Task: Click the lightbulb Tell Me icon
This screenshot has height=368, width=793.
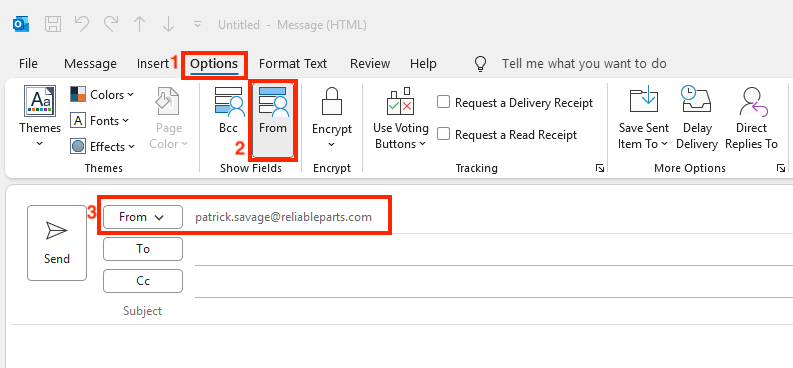Action: click(x=480, y=64)
